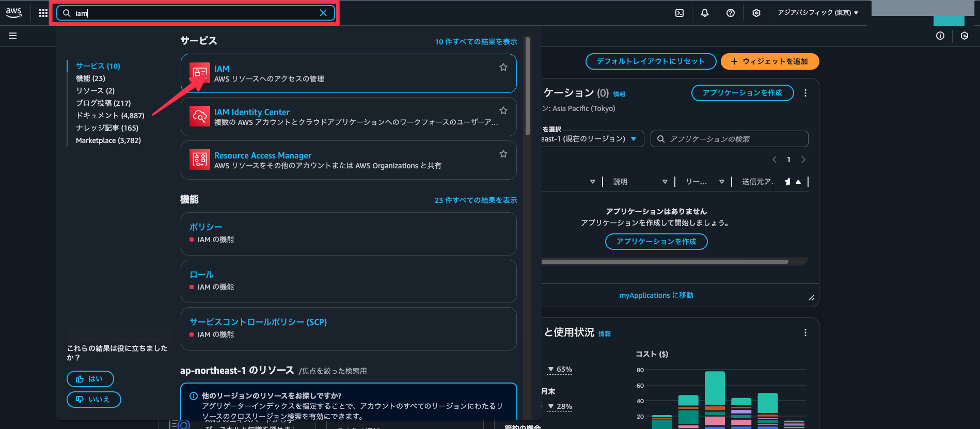Go to previous page chevron

point(774,160)
